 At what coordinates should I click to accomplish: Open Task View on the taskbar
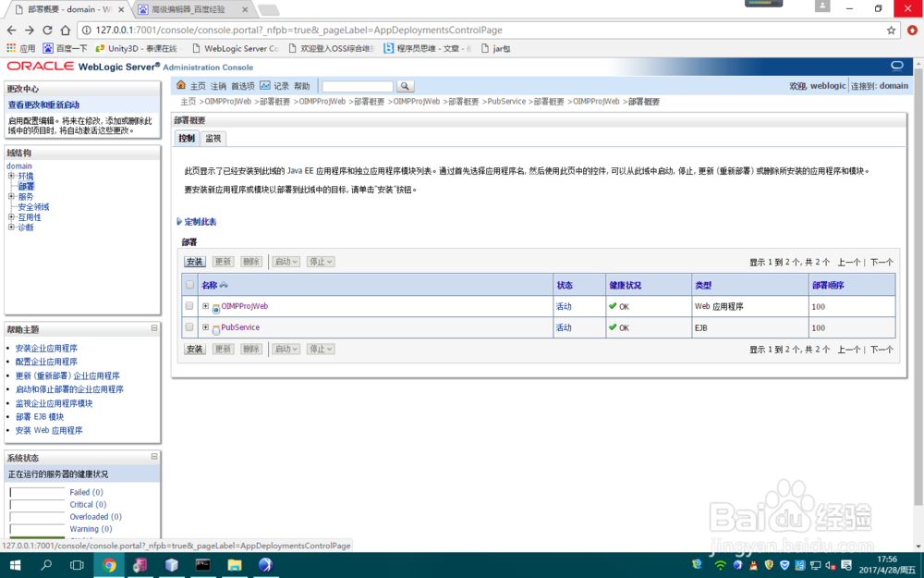click(x=77, y=565)
